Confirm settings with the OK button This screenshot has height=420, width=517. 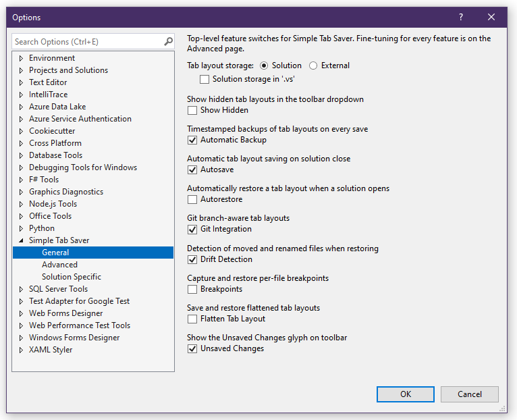(405, 394)
